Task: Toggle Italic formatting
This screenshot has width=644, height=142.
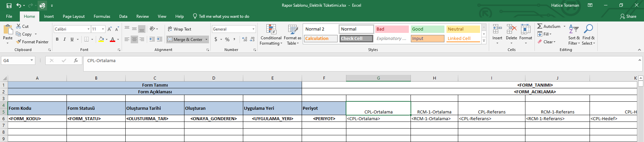Action: [65, 40]
